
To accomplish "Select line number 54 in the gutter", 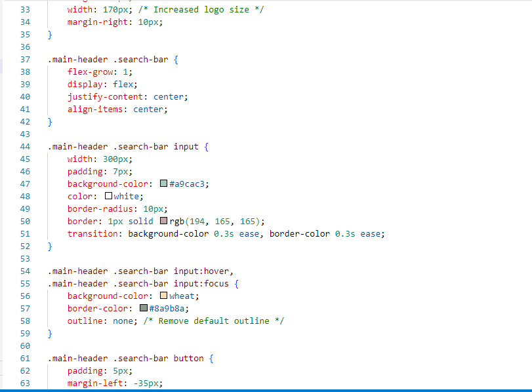I will 25,271.
